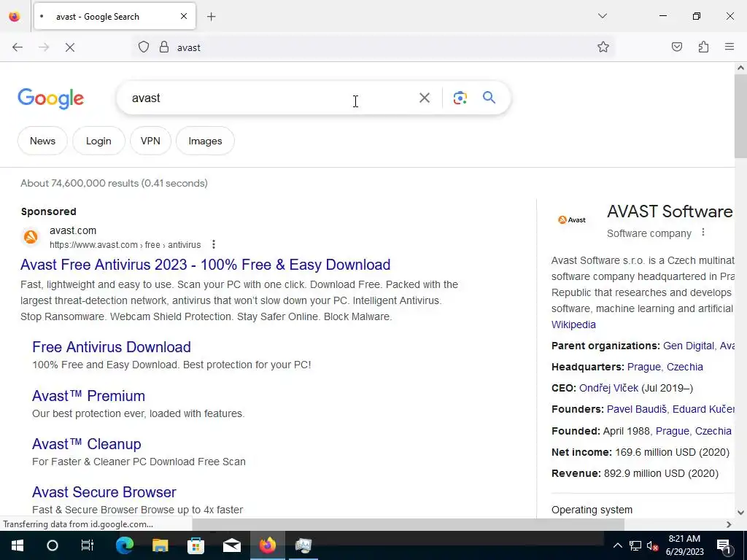Click the avast.com favicon in sponsored result
747x560 pixels.
[31, 237]
